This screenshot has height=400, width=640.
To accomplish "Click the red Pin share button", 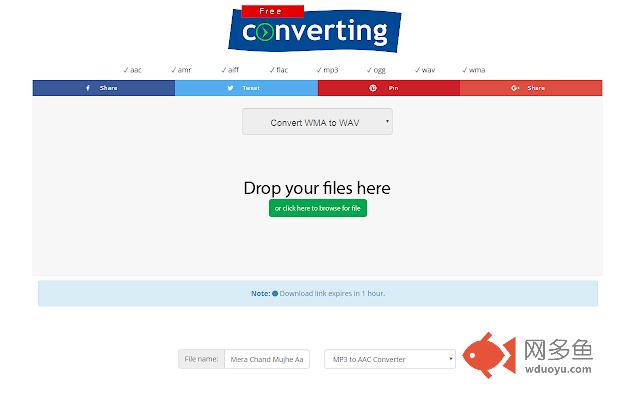I will click(x=389, y=88).
